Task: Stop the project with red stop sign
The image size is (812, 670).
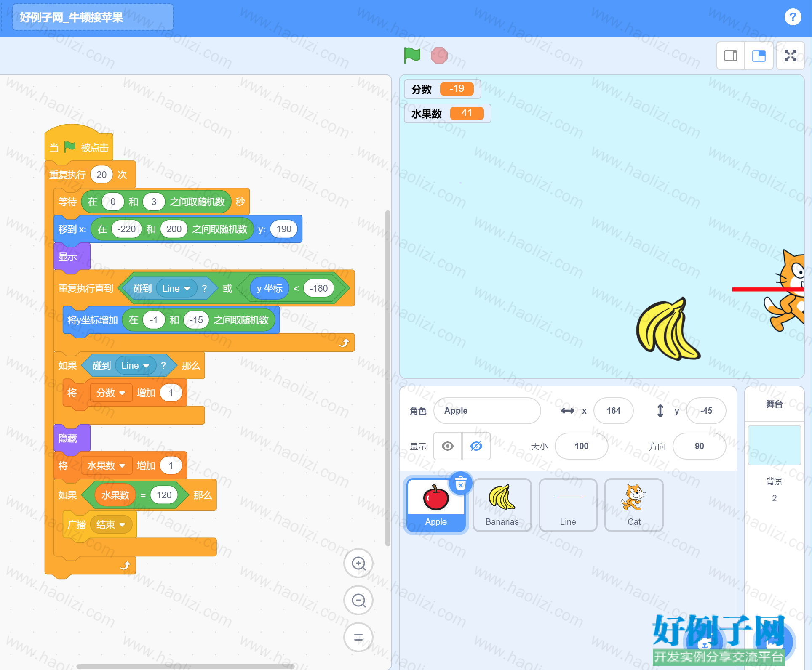Action: (x=439, y=55)
